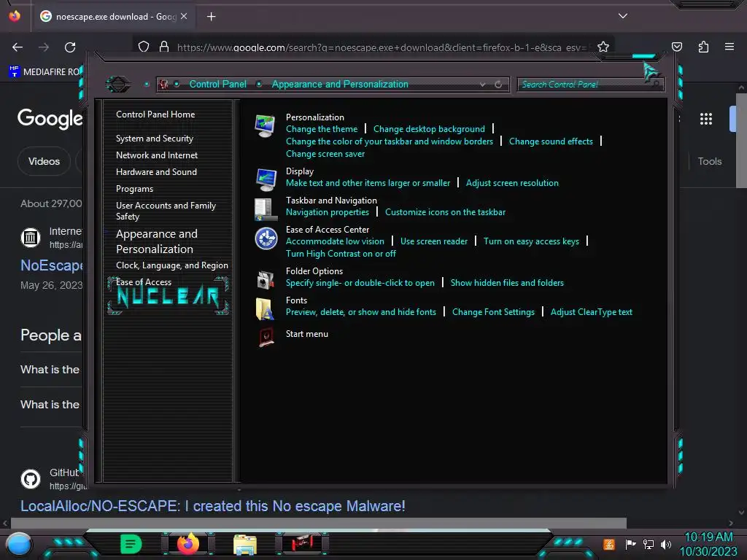Bookmark this page with the star icon
747x560 pixels.
point(603,47)
